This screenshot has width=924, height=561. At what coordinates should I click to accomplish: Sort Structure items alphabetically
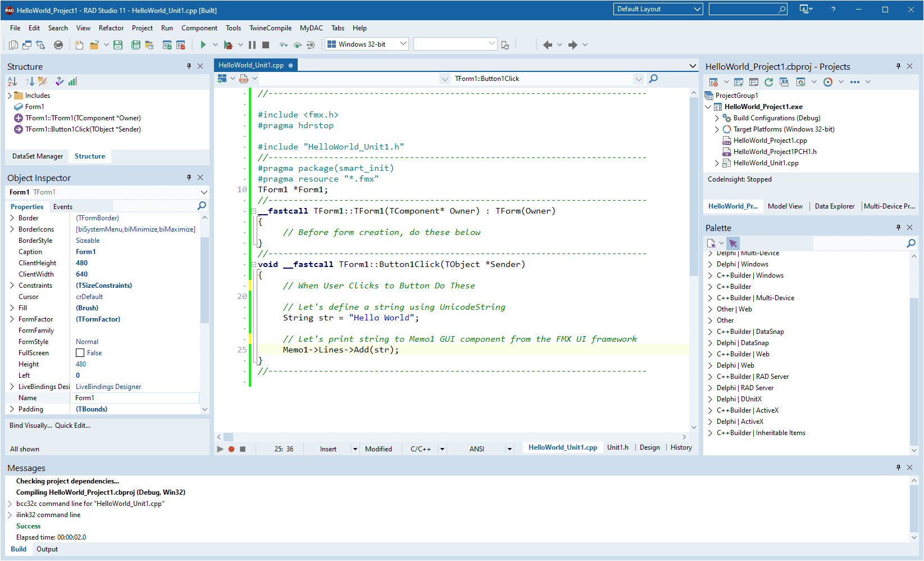point(12,82)
